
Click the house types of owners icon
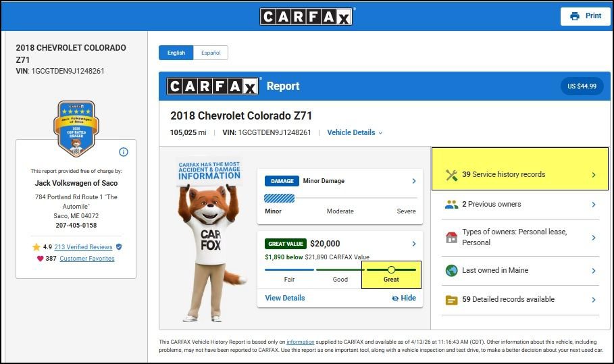[x=452, y=238]
